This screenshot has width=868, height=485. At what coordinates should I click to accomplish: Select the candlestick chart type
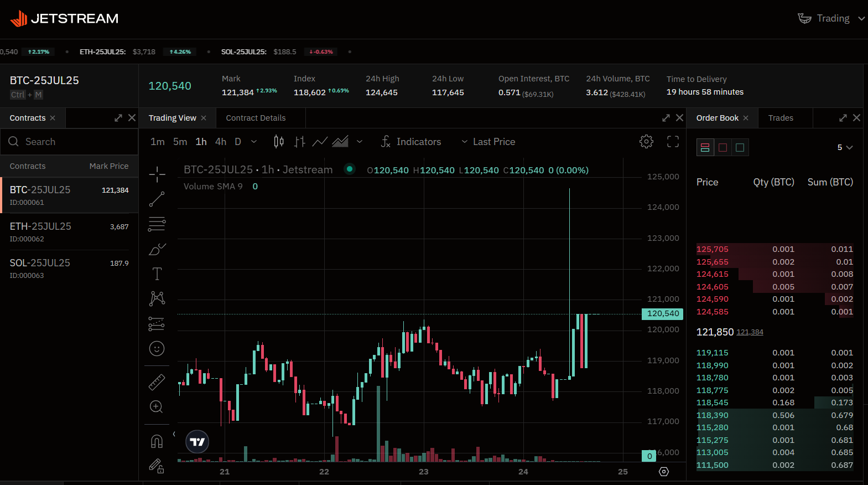279,142
